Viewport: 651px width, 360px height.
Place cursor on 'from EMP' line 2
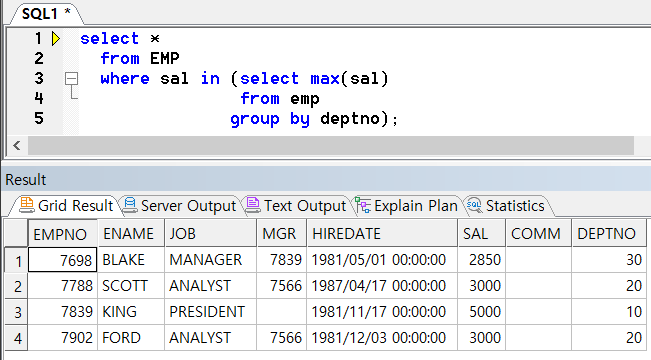click(140, 59)
